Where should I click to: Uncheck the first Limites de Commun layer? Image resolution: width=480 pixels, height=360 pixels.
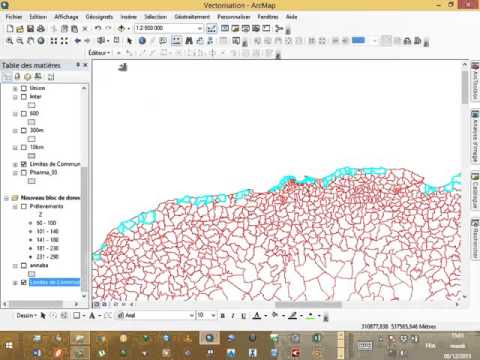tap(24, 164)
